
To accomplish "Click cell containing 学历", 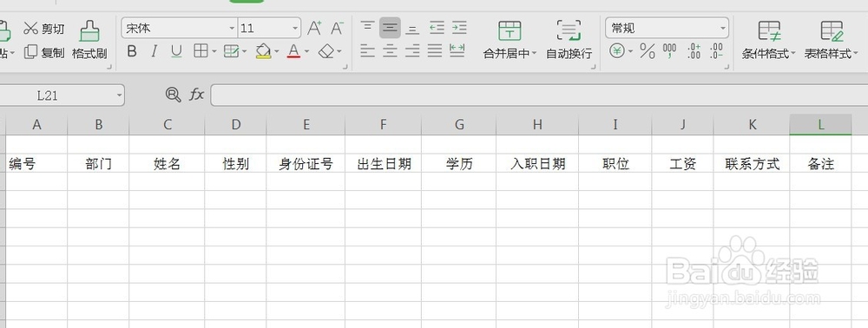I will click(x=459, y=164).
